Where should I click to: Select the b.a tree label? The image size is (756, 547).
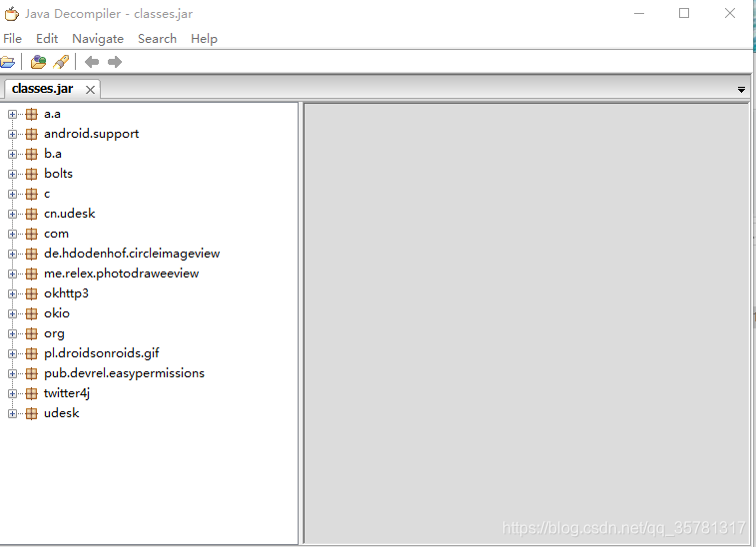(53, 155)
